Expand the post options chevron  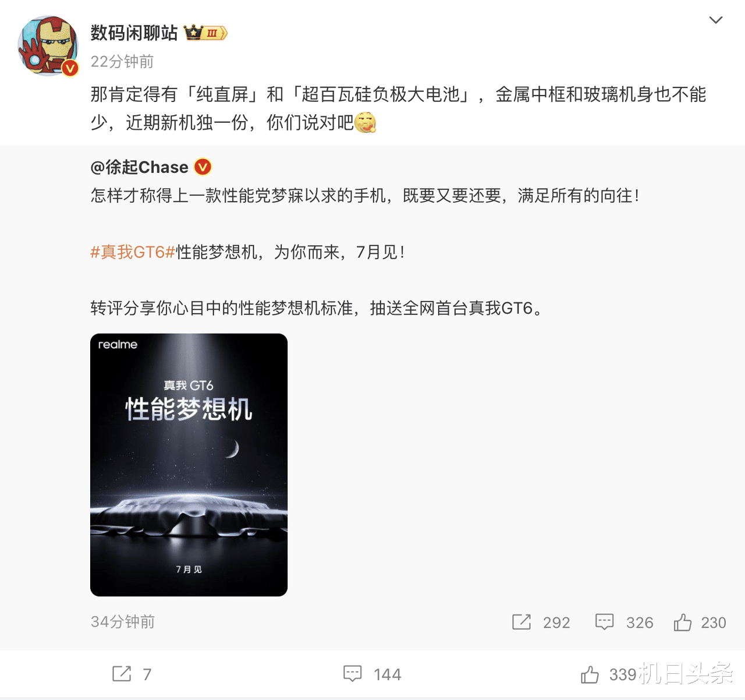tap(715, 20)
